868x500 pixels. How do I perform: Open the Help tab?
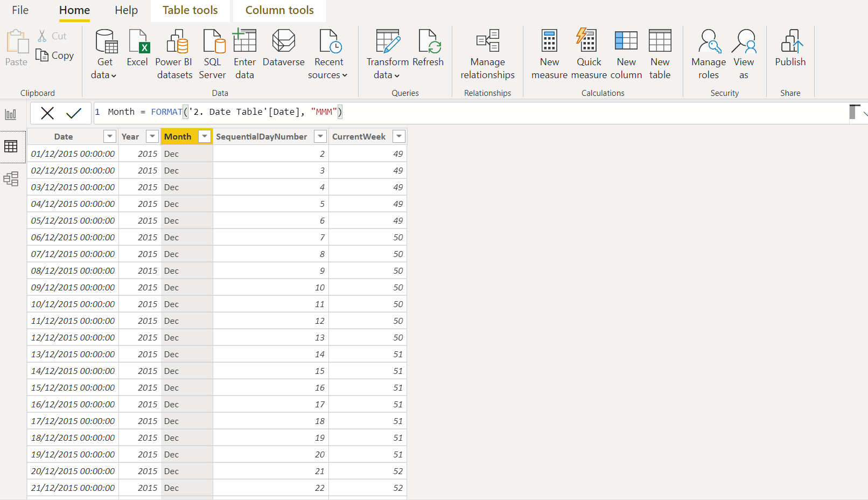coord(127,10)
